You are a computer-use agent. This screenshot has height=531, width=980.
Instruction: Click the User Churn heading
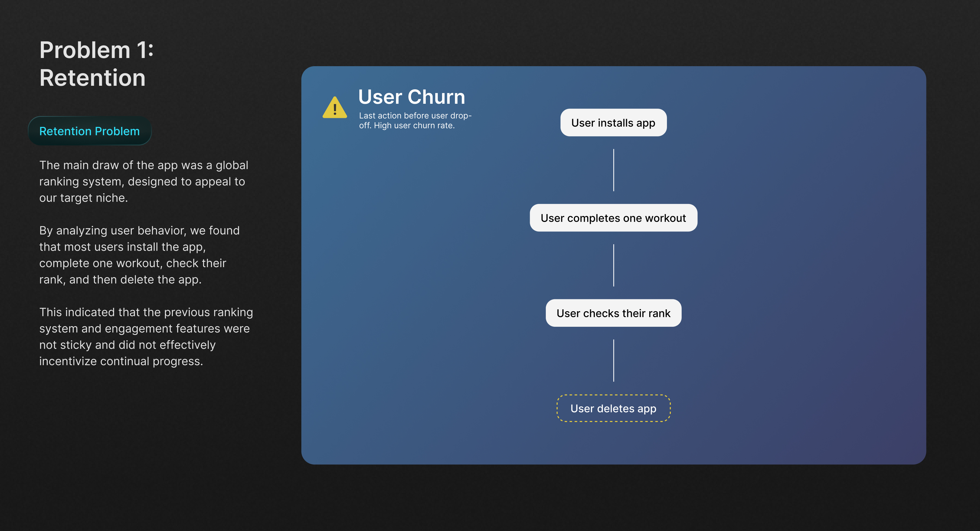[411, 97]
